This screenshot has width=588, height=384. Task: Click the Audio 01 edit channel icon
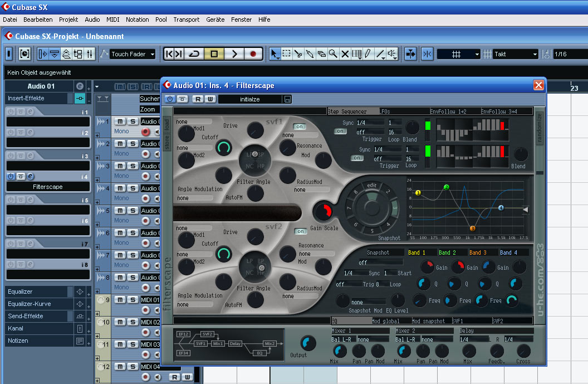coord(80,86)
